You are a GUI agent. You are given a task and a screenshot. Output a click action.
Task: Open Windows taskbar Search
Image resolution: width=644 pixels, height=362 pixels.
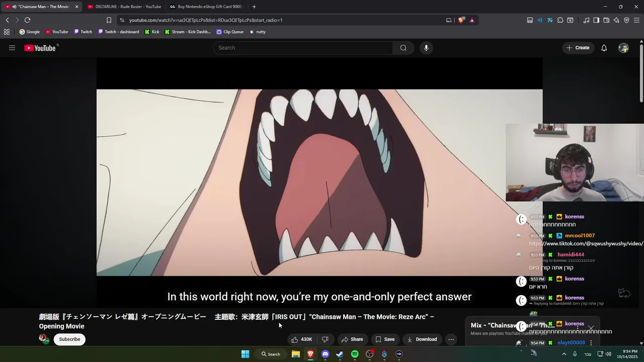click(x=270, y=354)
